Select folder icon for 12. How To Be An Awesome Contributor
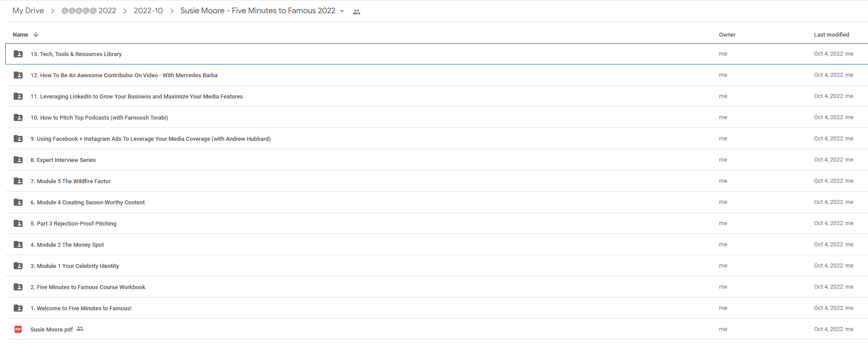 pos(18,75)
